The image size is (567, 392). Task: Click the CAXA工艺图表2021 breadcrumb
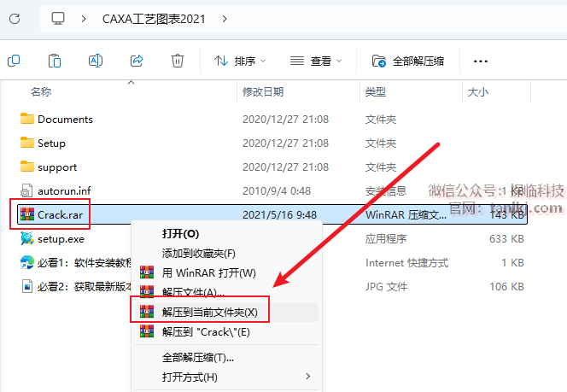coord(154,19)
